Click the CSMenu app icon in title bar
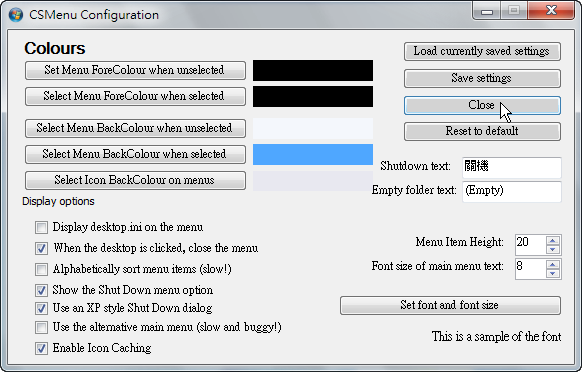Image resolution: width=582 pixels, height=372 pixels. coord(16,15)
